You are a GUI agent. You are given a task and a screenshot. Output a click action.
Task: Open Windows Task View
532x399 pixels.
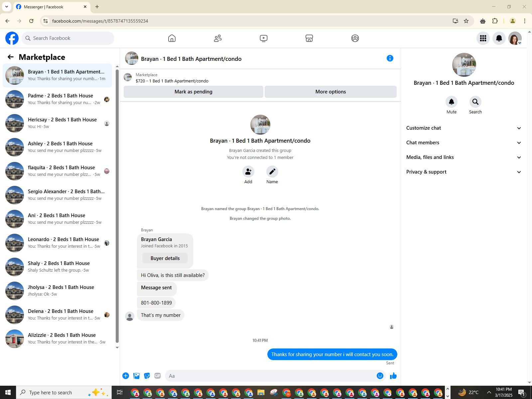point(120,392)
